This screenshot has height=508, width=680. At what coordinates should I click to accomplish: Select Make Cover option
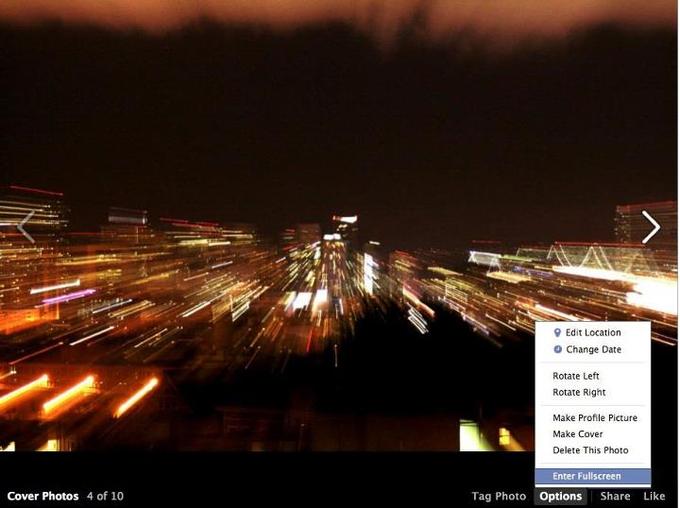[x=593, y=434]
